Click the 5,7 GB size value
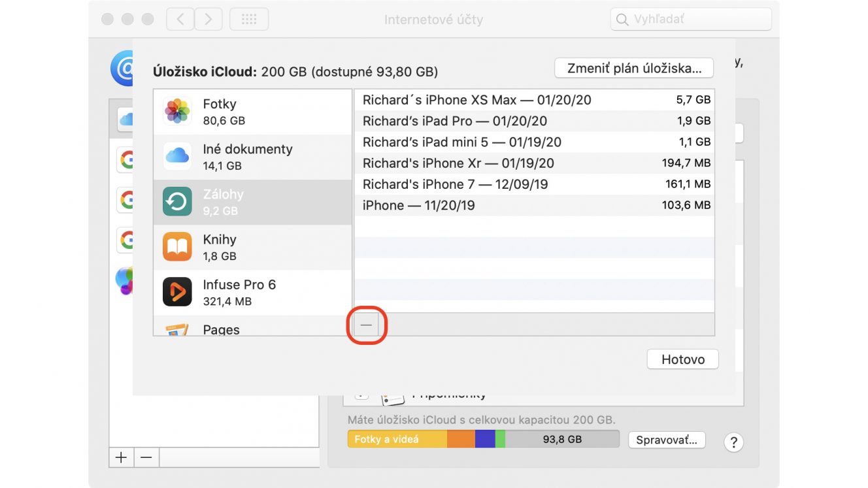Screen dimensions: 868x488 click(693, 100)
